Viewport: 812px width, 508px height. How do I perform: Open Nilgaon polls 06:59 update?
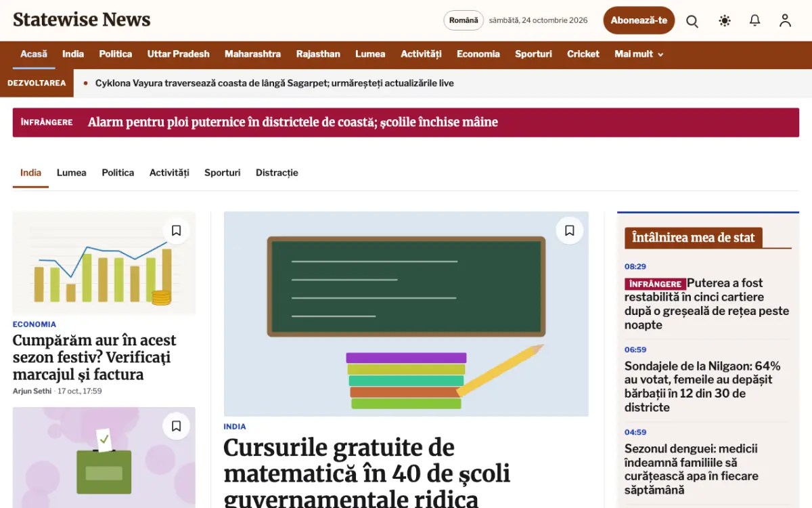click(702, 387)
